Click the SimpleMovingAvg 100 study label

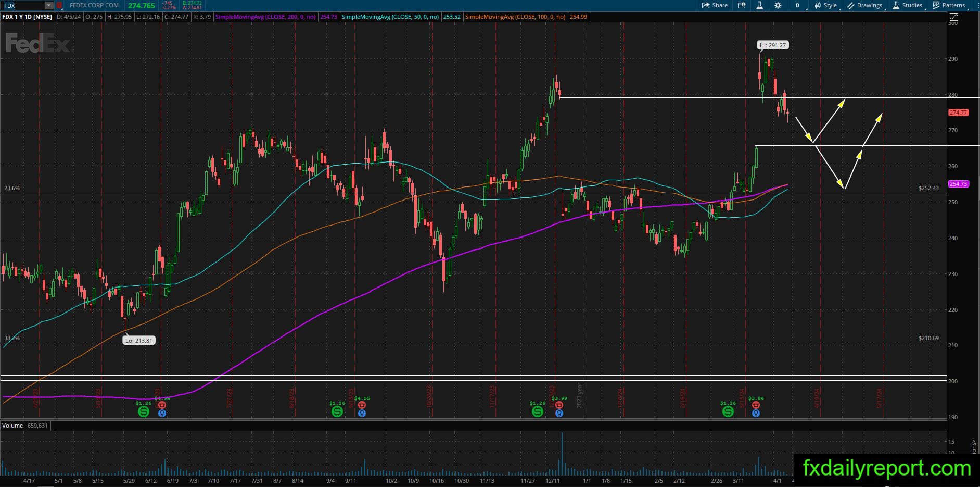click(515, 17)
